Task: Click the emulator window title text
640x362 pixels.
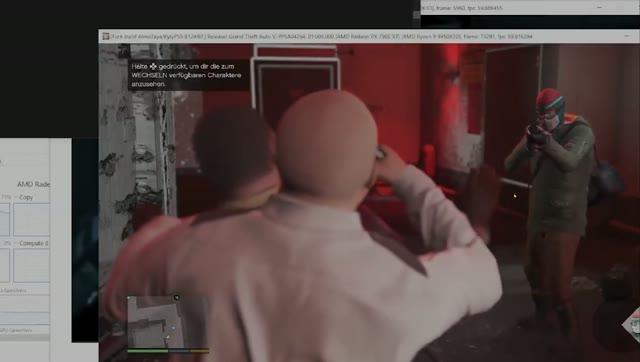Action: [322, 36]
